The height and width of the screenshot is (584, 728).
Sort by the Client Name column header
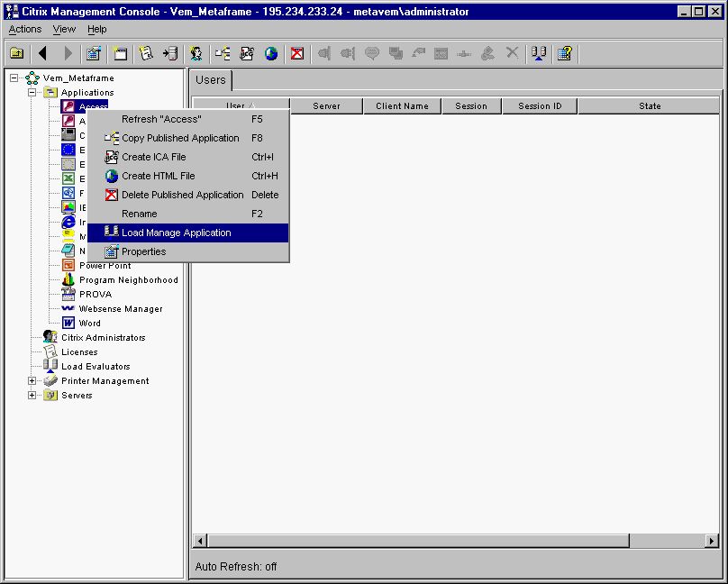click(402, 105)
